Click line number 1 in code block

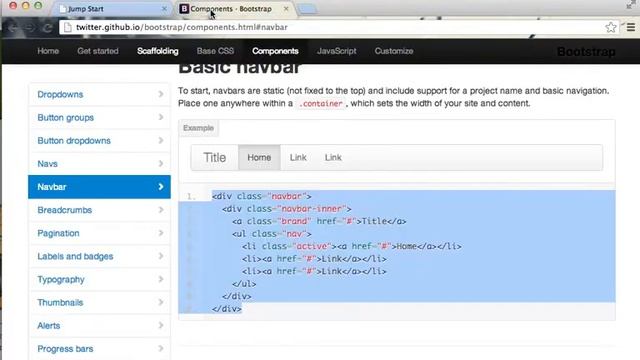(191, 197)
